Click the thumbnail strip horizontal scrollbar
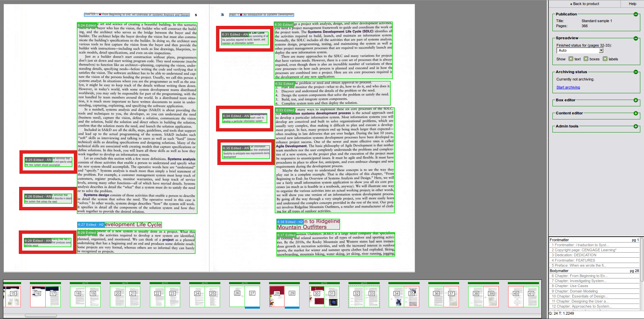Viewport: 644px width, 319px height. tap(41, 316)
